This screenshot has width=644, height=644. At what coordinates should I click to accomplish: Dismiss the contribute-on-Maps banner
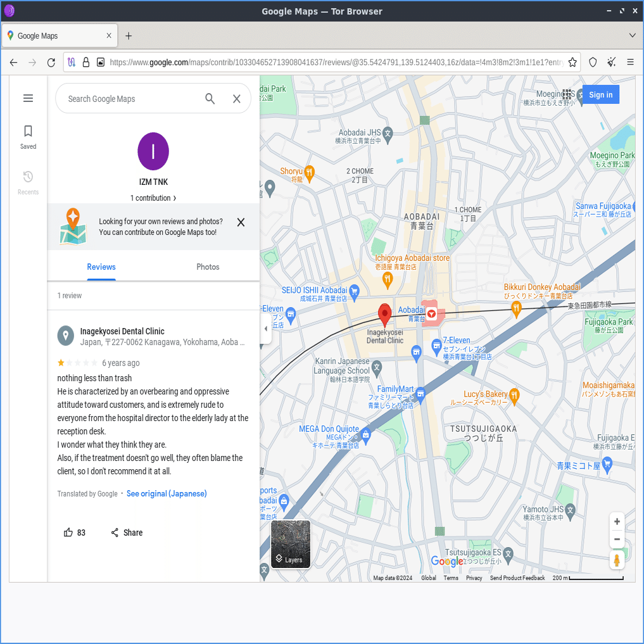point(241,222)
